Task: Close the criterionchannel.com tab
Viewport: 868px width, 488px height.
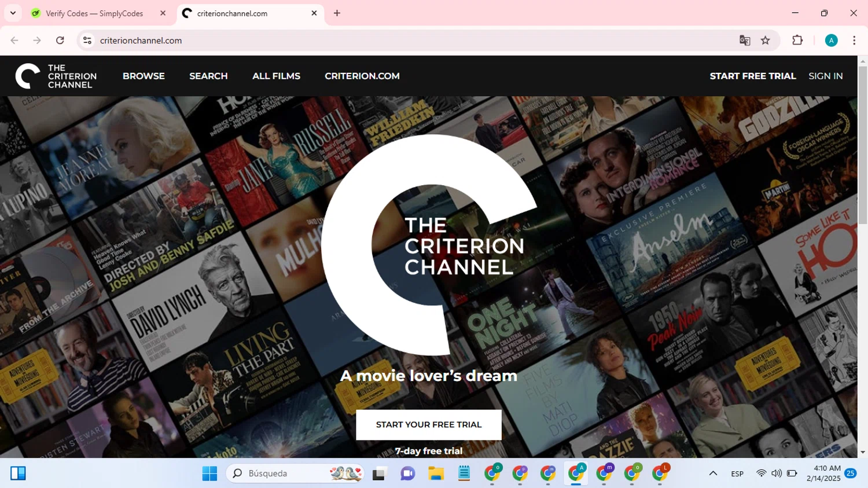Action: coord(314,13)
